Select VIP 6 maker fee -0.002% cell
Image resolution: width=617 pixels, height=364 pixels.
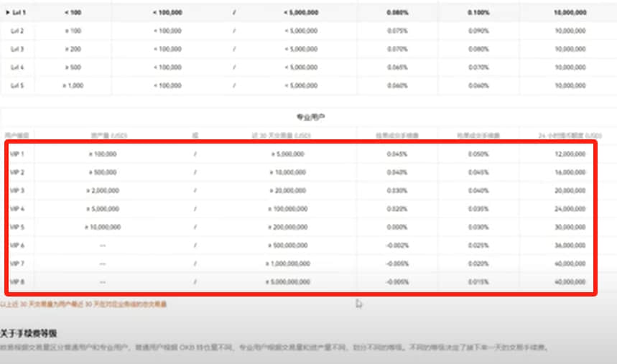(x=397, y=245)
